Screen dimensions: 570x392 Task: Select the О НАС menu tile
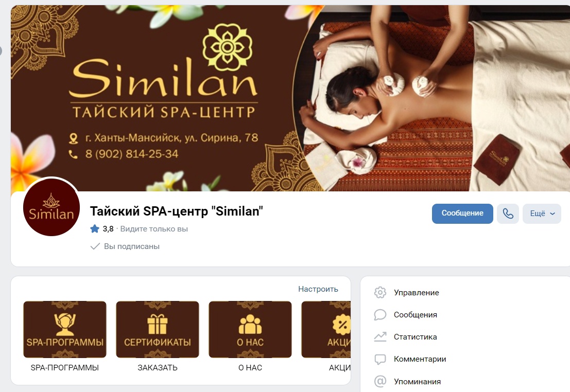pyautogui.click(x=250, y=329)
